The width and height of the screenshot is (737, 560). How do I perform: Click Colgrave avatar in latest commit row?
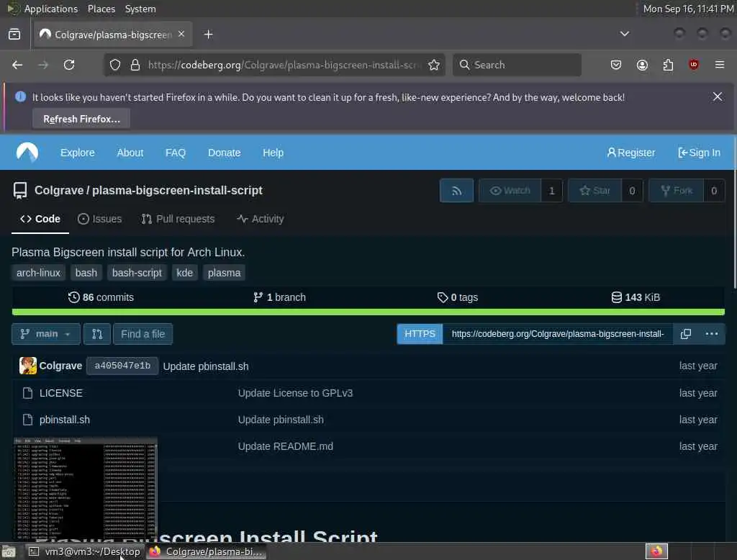point(28,366)
